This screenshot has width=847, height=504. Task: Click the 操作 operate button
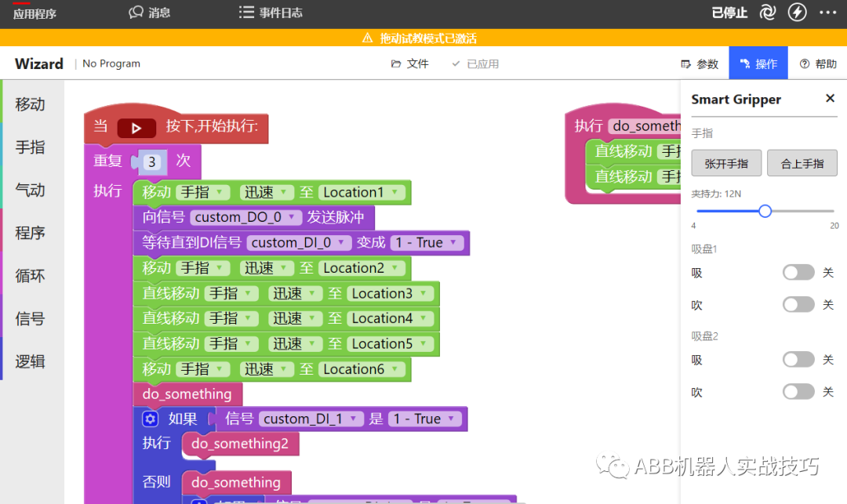tap(758, 63)
